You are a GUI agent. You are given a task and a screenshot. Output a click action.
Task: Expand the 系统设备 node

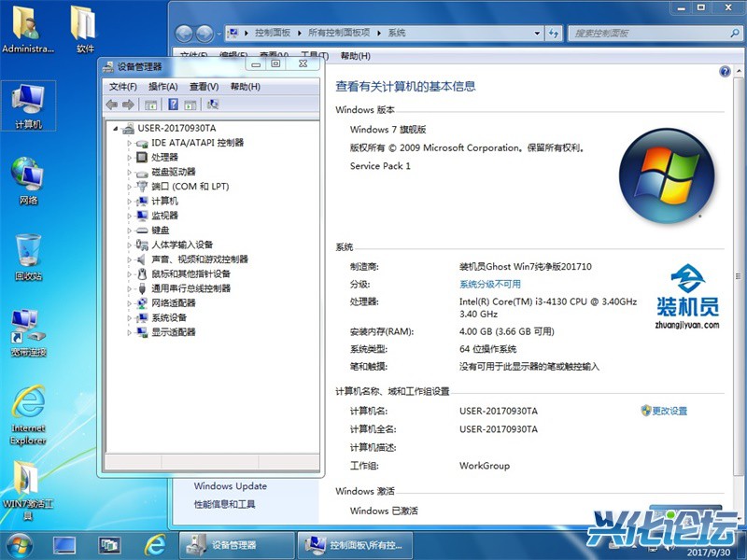tap(129, 318)
